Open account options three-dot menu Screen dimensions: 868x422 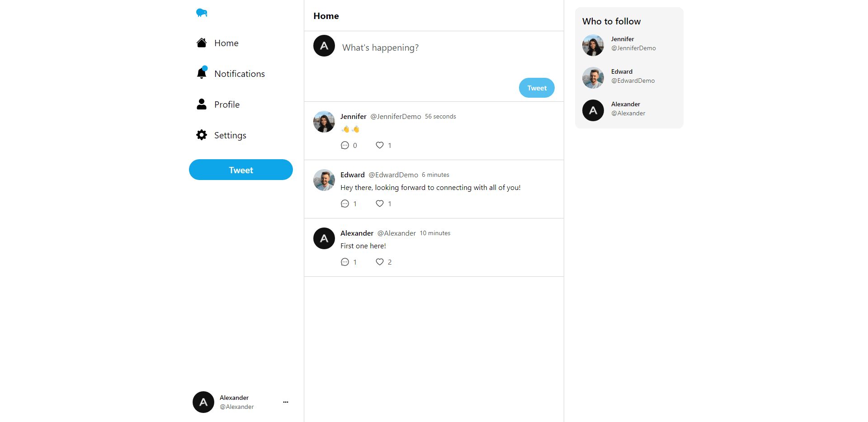286,402
